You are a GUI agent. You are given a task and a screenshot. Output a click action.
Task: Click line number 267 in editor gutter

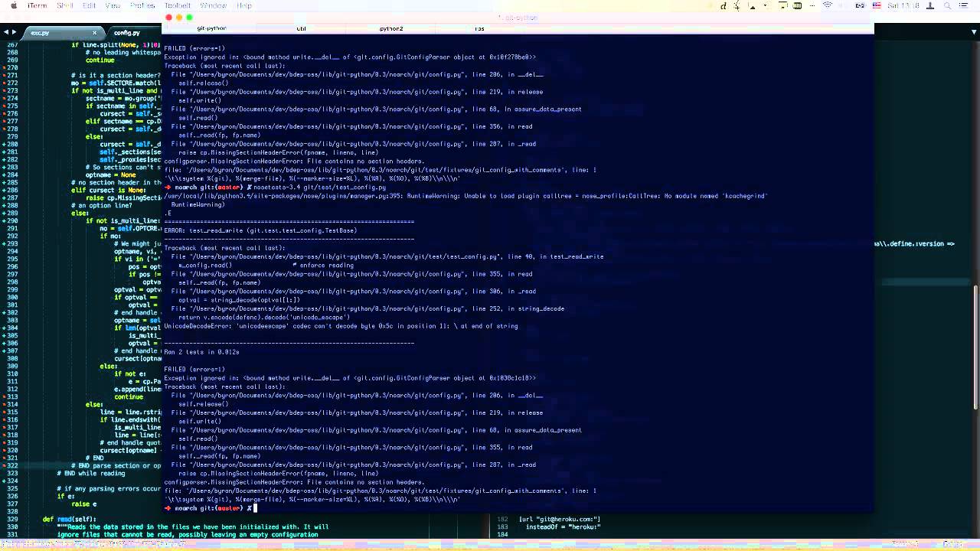click(x=12, y=45)
